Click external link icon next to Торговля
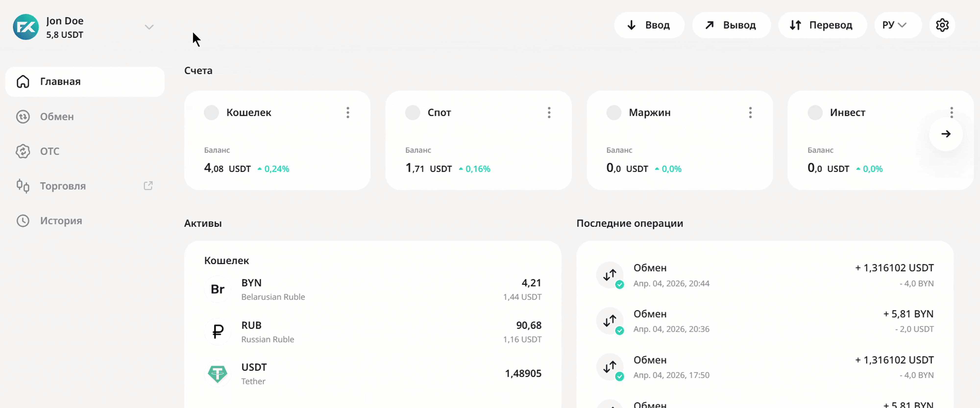980x408 pixels. (148, 186)
